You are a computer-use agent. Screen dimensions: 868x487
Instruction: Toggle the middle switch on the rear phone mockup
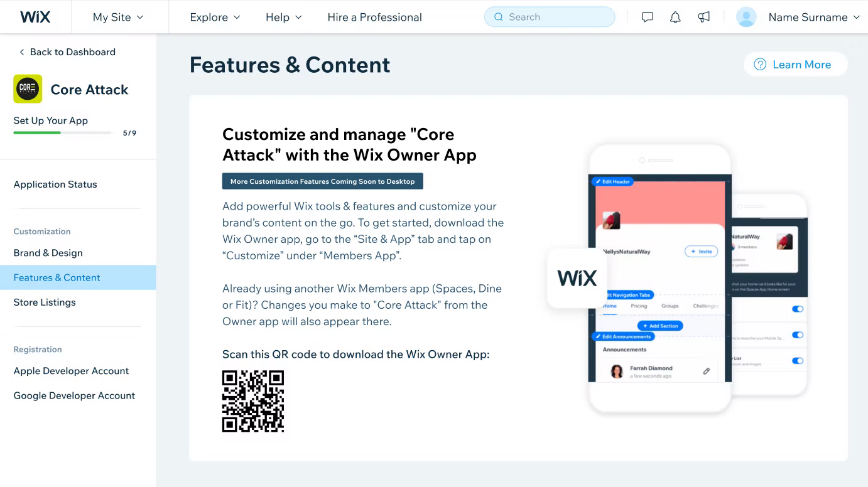tap(798, 334)
